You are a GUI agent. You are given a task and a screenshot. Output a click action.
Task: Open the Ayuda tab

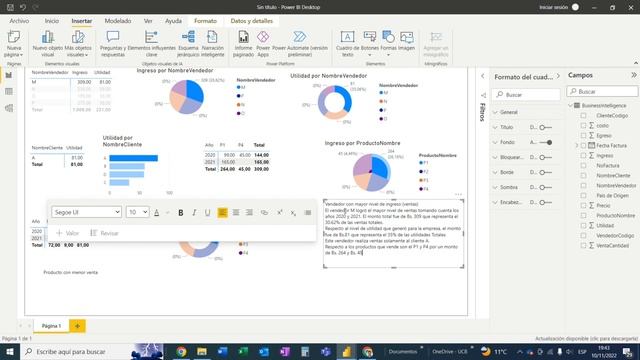[173, 21]
